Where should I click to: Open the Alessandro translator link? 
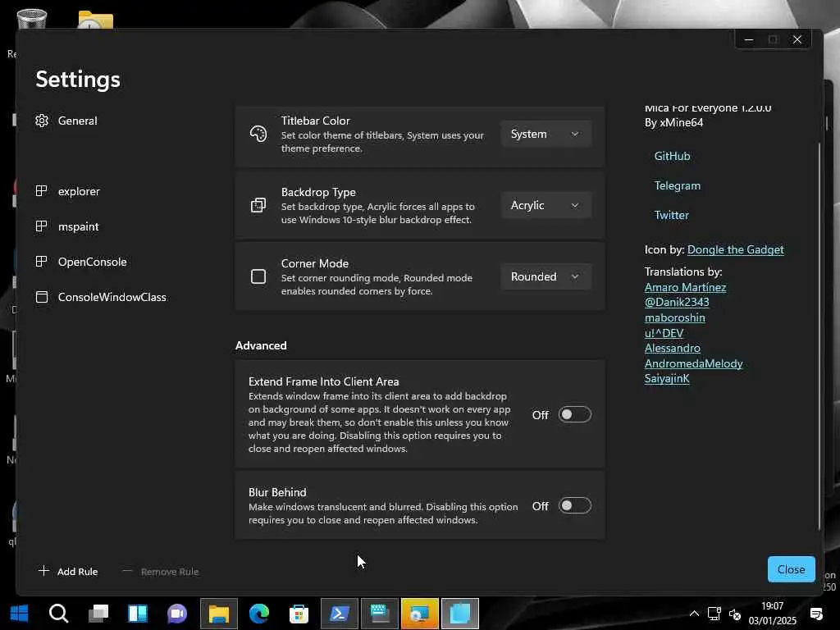pos(673,348)
